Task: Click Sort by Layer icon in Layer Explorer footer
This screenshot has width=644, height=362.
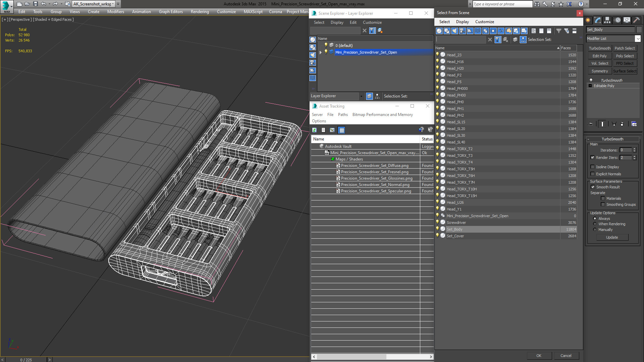Action: point(369,96)
